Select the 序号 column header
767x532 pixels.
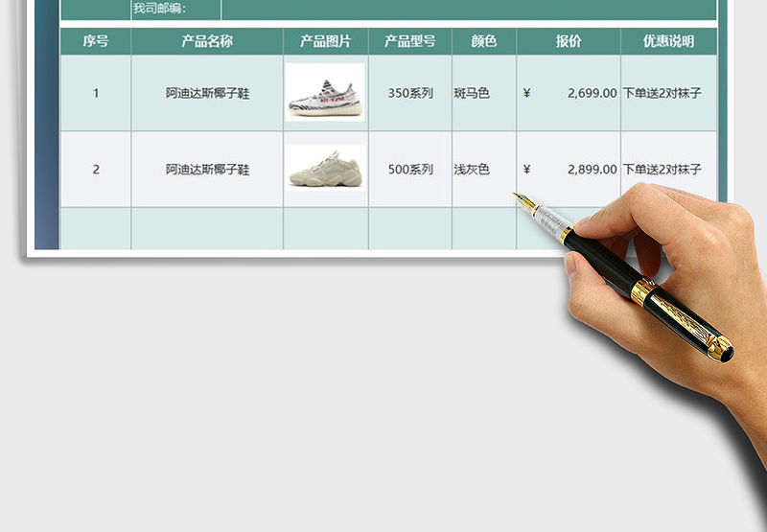[x=96, y=41]
